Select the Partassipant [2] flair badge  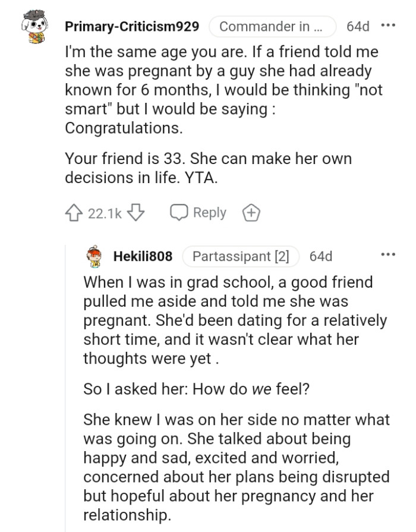point(241,256)
